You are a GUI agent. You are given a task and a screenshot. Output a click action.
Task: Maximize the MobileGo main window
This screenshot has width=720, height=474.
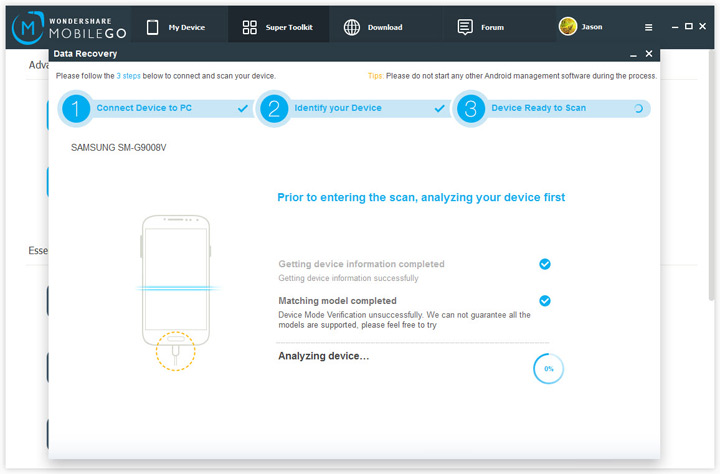pyautogui.click(x=688, y=26)
